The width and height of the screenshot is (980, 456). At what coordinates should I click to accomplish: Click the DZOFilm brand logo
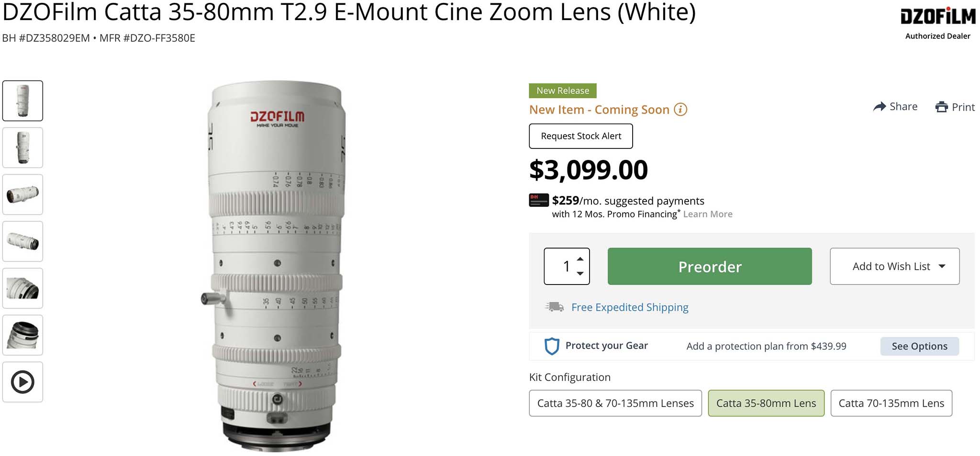coord(937,16)
